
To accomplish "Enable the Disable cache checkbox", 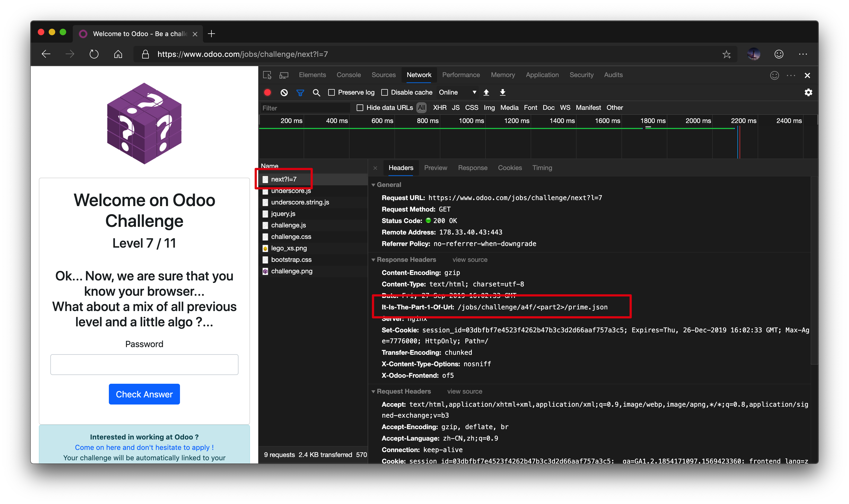I will point(382,92).
